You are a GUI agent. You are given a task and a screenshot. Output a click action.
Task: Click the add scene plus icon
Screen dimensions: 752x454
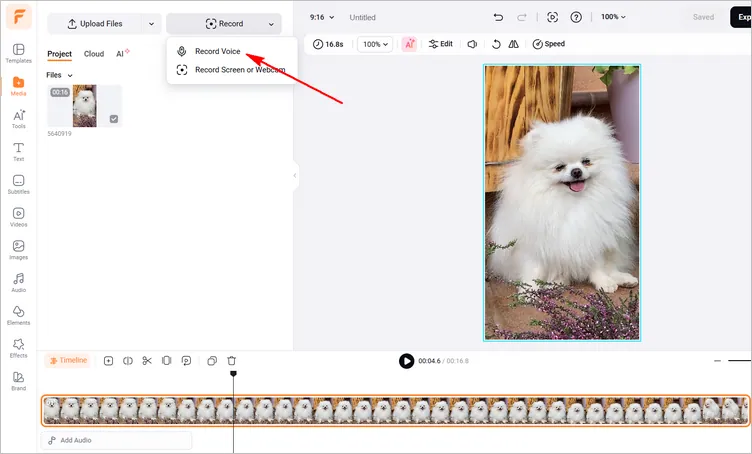tap(108, 361)
